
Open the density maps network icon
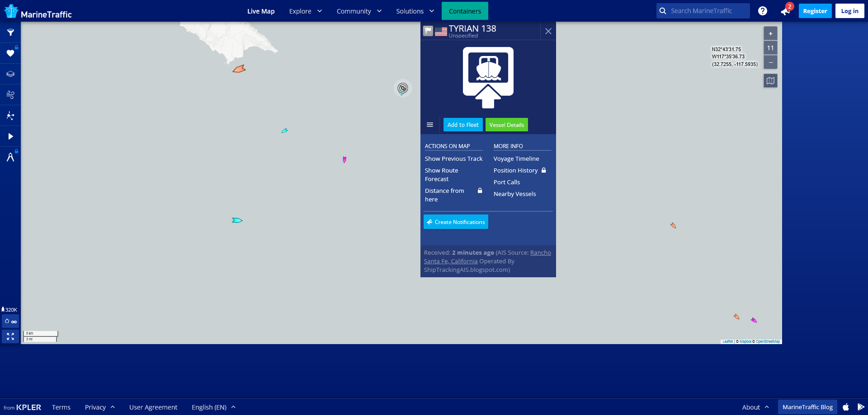pyautogui.click(x=10, y=116)
